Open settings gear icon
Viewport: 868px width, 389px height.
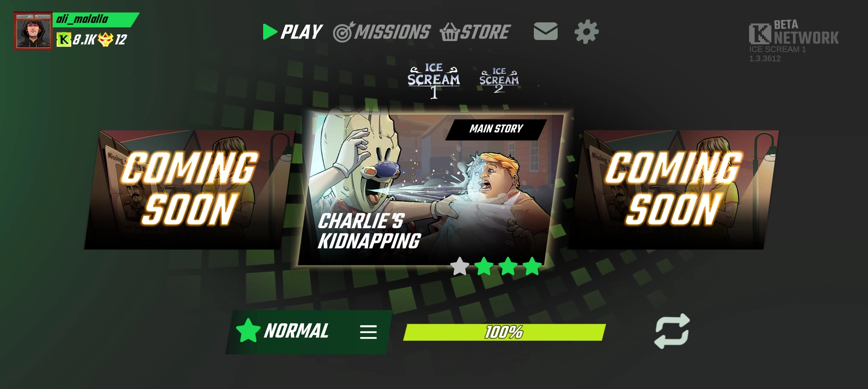tap(586, 32)
